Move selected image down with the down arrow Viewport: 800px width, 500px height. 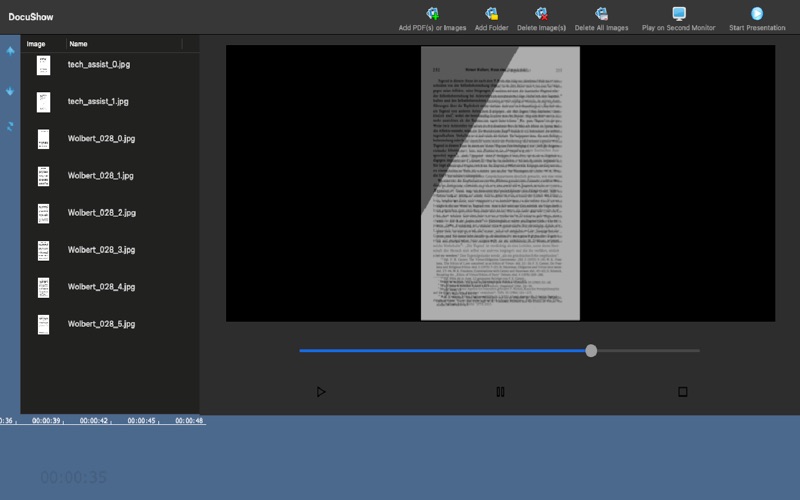pyautogui.click(x=10, y=91)
